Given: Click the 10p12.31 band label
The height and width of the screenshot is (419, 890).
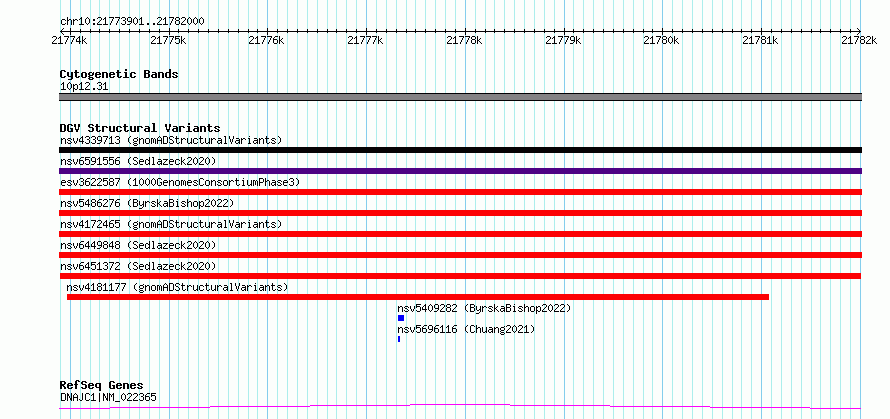Looking at the screenshot, I should coord(84,86).
